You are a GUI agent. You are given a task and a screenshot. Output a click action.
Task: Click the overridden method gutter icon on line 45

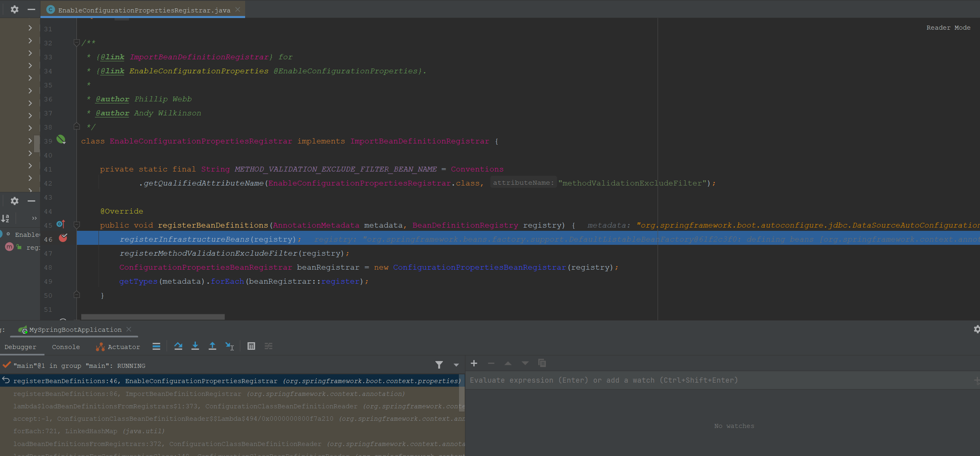pyautogui.click(x=60, y=224)
